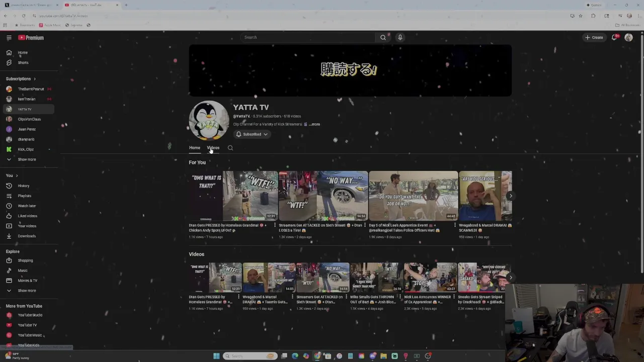This screenshot has width=644, height=362.
Task: Click the YATTA TV penguin avatar
Action: 209,121
